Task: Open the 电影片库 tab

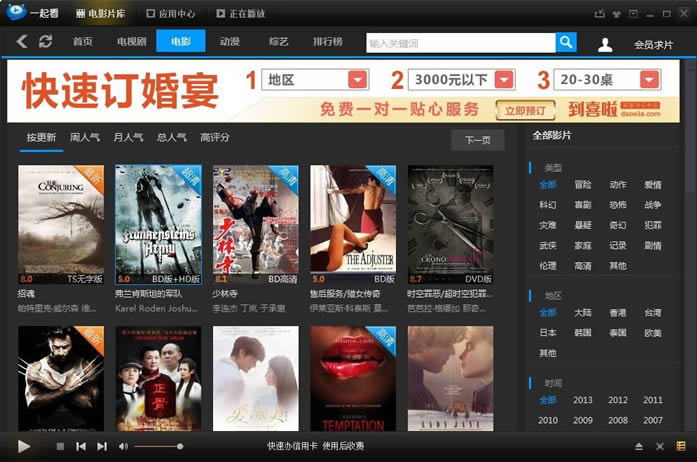Action: pos(100,14)
